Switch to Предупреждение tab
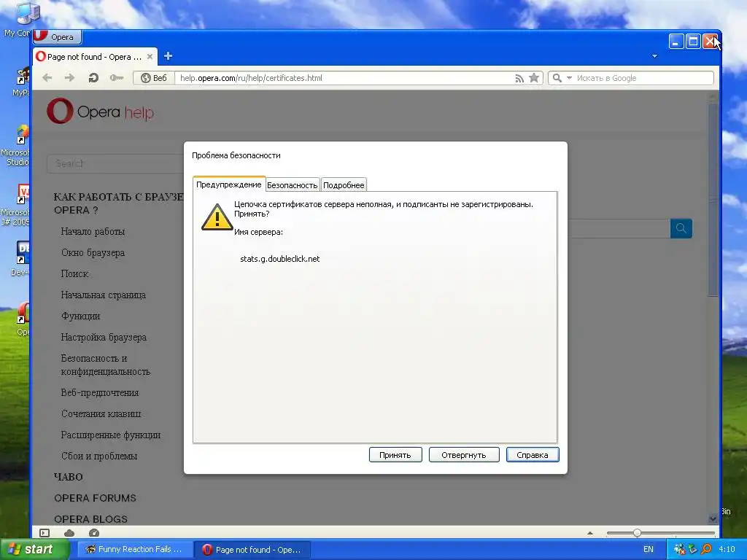This screenshot has height=560, width=747. tap(228, 184)
